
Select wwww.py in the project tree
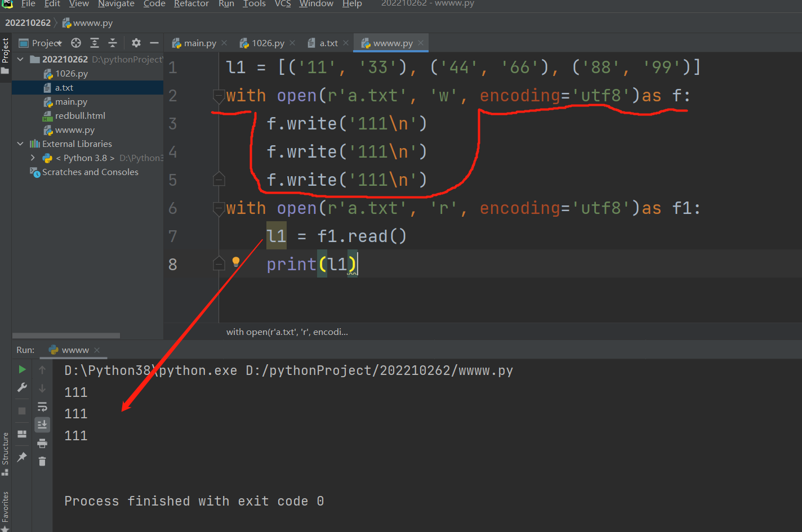[x=74, y=129]
